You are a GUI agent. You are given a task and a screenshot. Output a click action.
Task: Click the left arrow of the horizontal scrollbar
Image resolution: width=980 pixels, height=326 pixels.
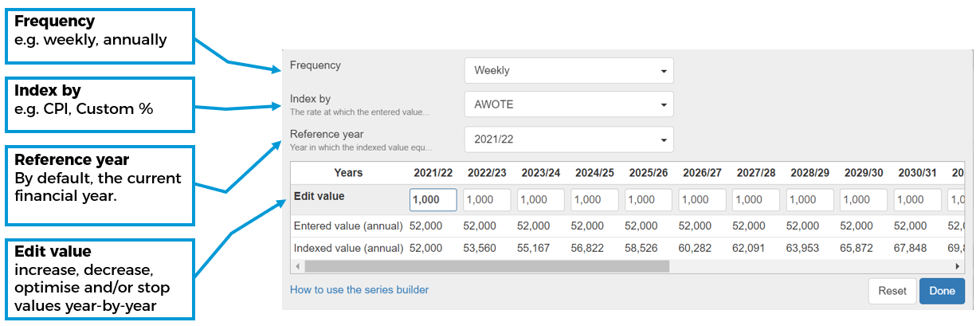[x=297, y=265]
